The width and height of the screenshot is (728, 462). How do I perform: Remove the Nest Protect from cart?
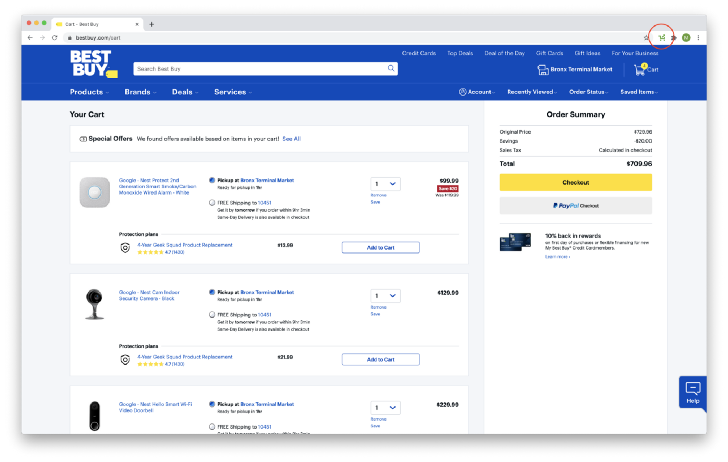378,195
